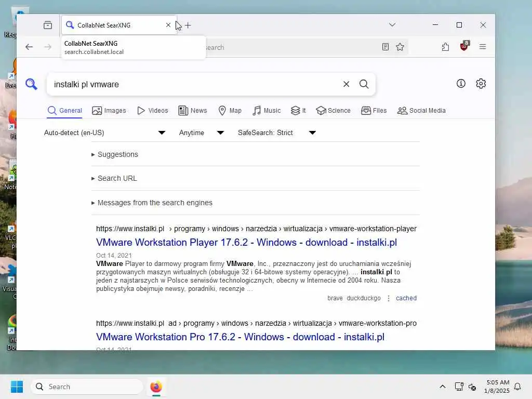Click 'duckduckgo' engine label under first result
The width and height of the screenshot is (532, 399).
363,298
